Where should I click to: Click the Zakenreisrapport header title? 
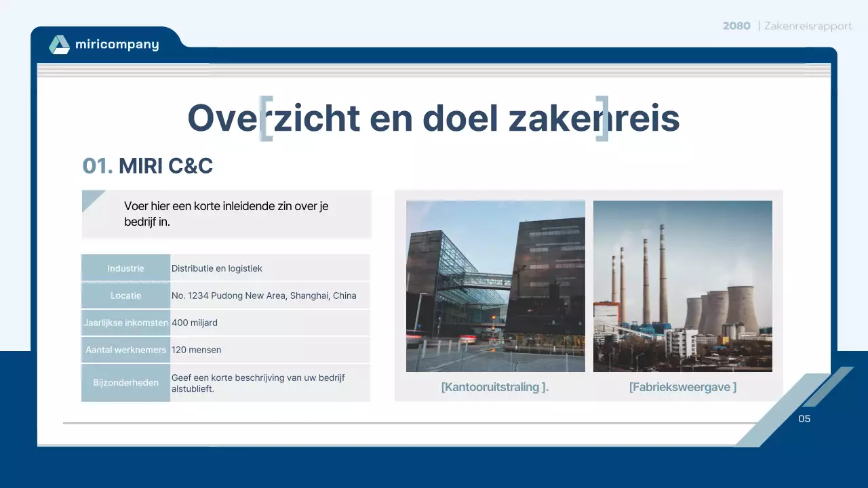[x=808, y=26]
